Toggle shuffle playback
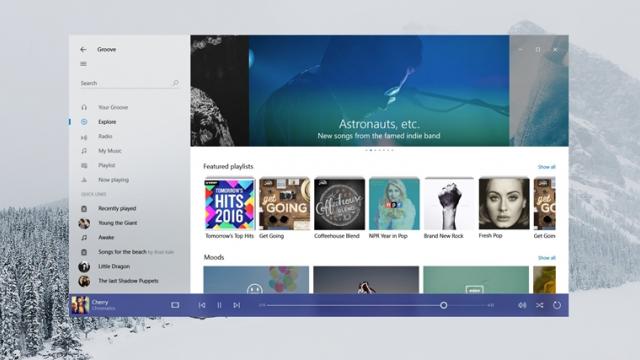The width and height of the screenshot is (640, 360). tap(539, 305)
